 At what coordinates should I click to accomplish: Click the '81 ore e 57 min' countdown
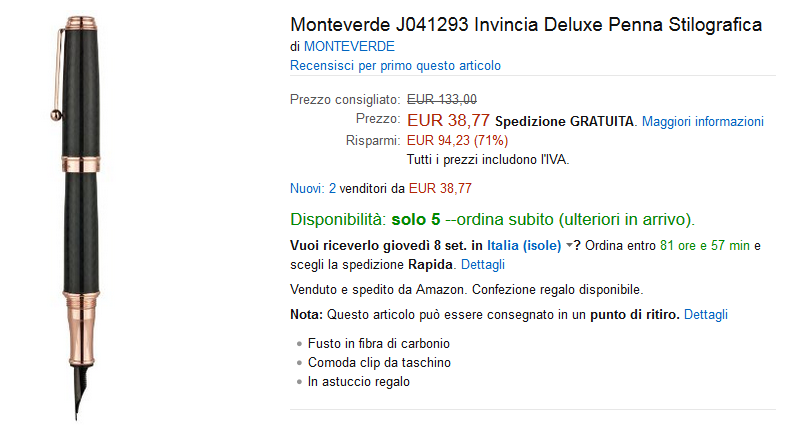point(704,246)
